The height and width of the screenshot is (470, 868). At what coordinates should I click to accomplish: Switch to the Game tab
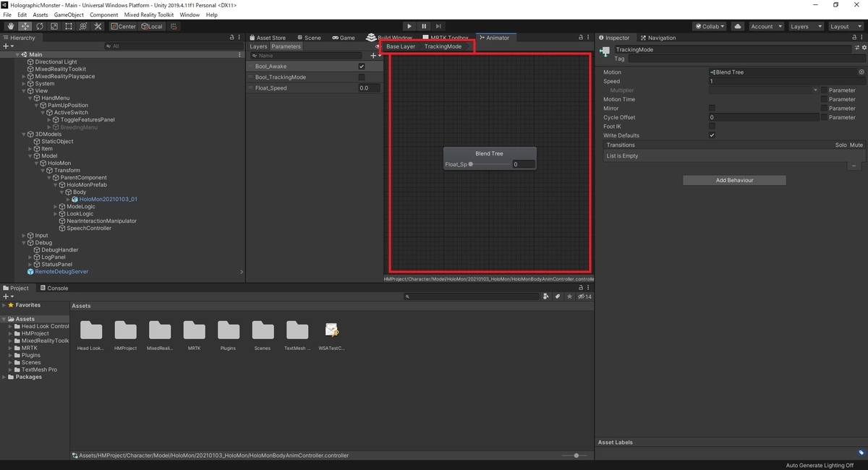[343, 38]
